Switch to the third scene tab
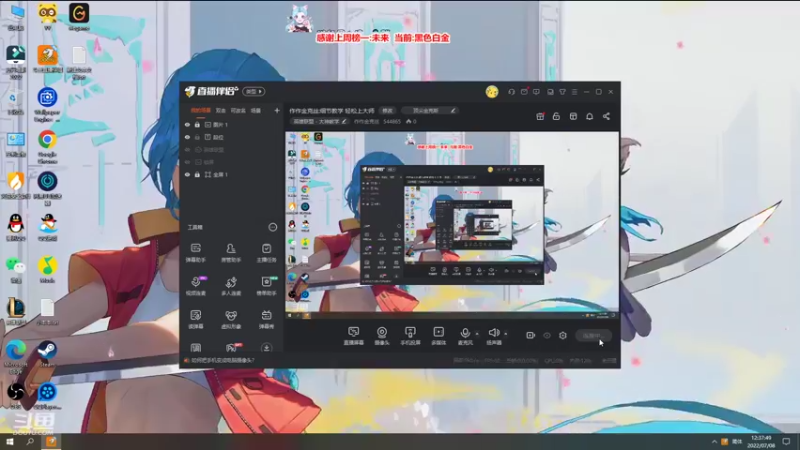The width and height of the screenshot is (800, 450). [238, 110]
